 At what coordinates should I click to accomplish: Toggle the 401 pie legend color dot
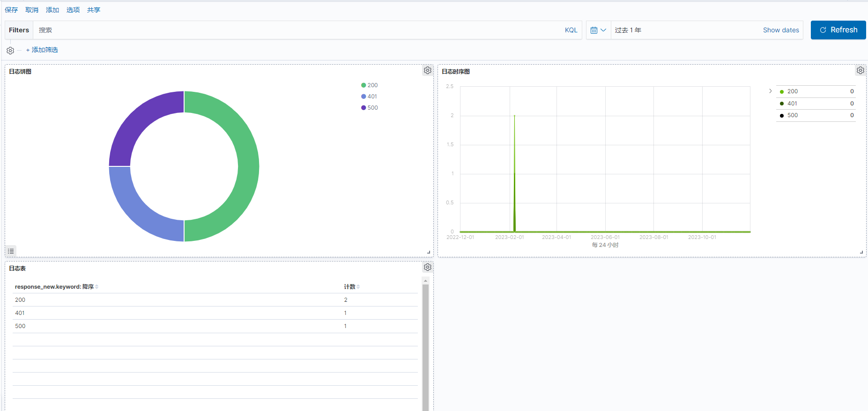[x=364, y=97]
